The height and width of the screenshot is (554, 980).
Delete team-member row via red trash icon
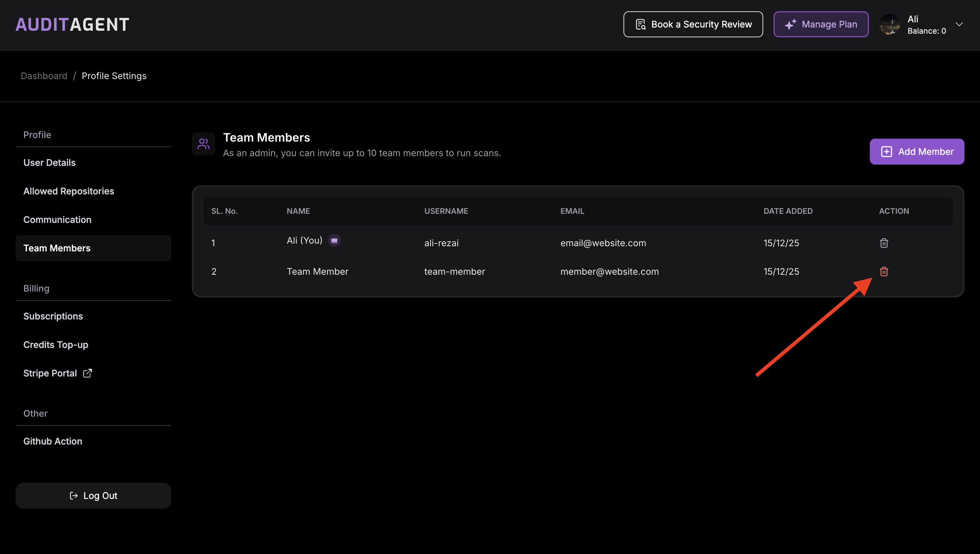(884, 271)
